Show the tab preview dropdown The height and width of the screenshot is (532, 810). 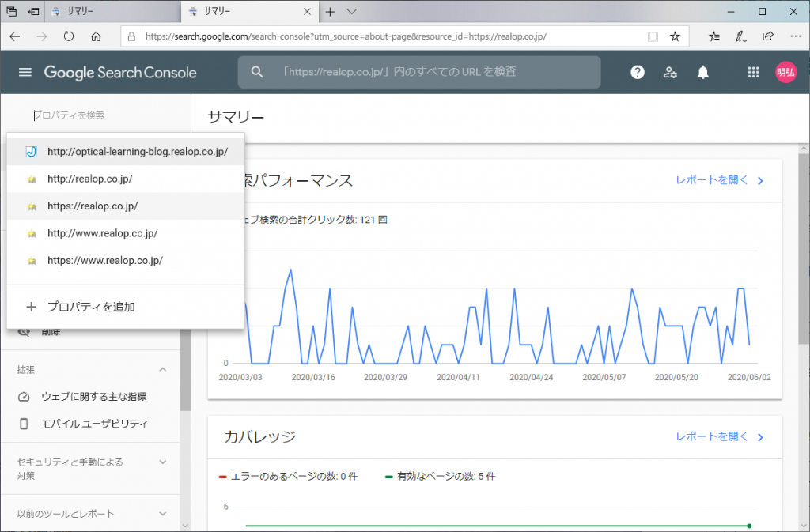click(x=352, y=11)
